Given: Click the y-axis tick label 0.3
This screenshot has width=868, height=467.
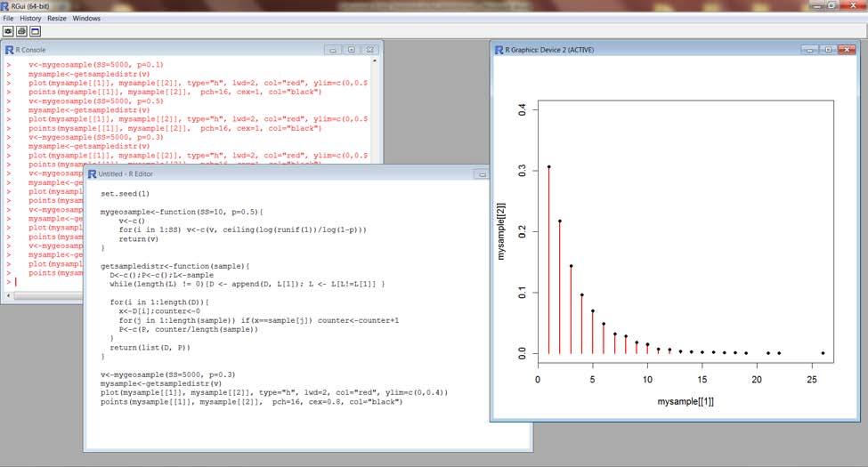Looking at the screenshot, I should click(522, 171).
